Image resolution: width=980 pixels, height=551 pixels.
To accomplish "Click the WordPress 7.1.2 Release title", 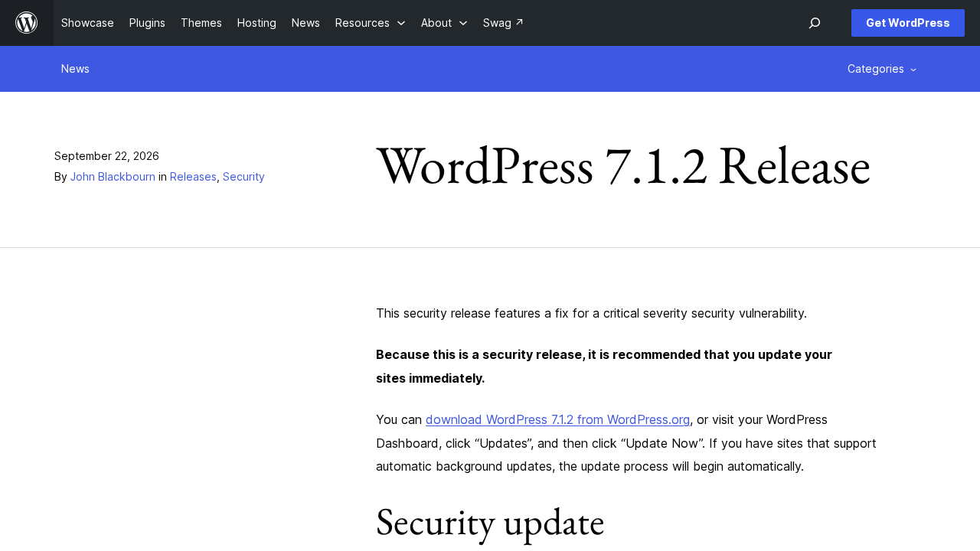I will (x=623, y=166).
